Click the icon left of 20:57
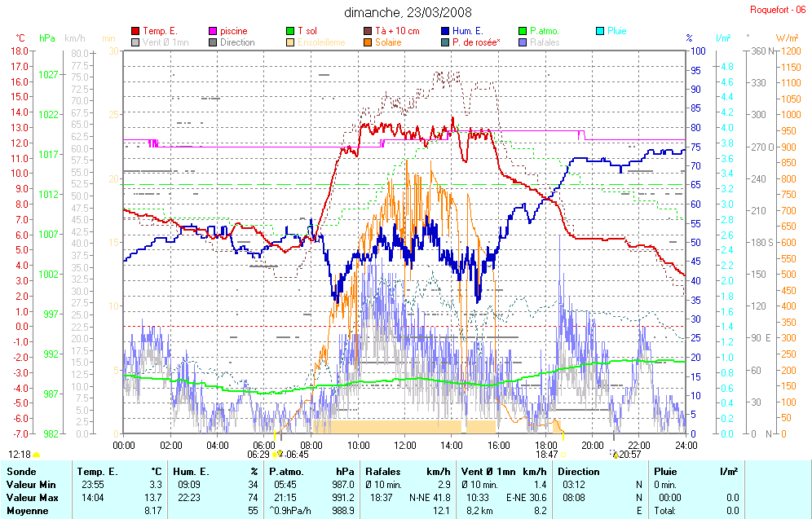The image size is (812, 519). [x=616, y=455]
